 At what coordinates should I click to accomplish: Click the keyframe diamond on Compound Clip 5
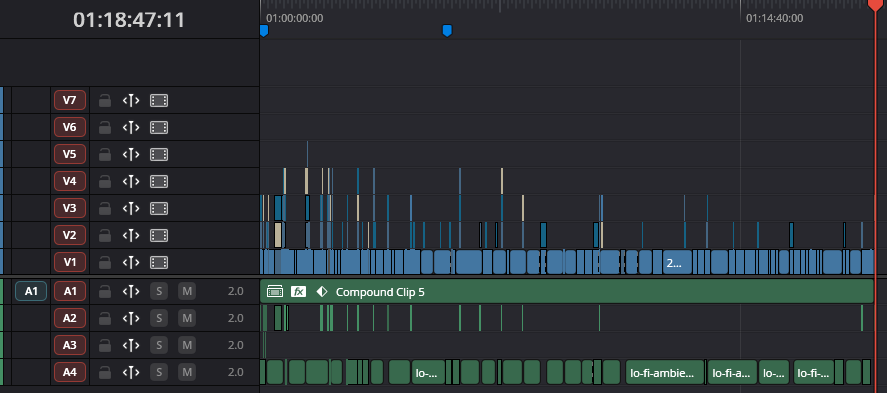(x=321, y=292)
